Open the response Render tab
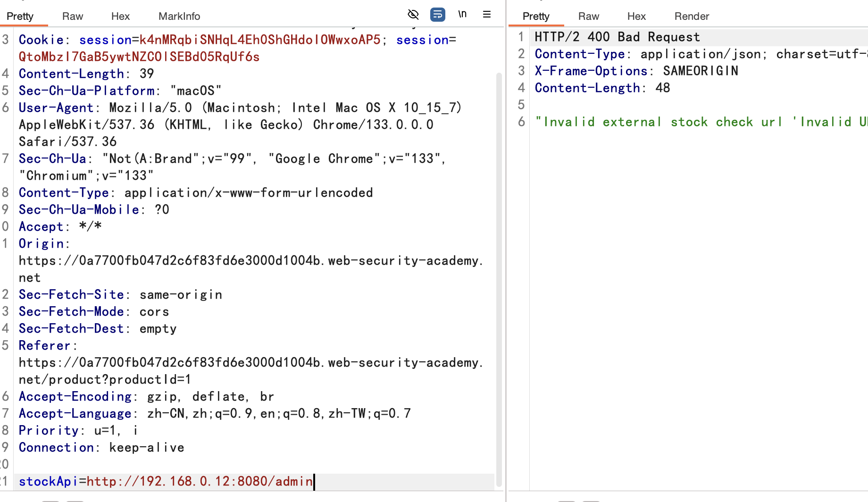The width and height of the screenshot is (868, 502). 691,17
